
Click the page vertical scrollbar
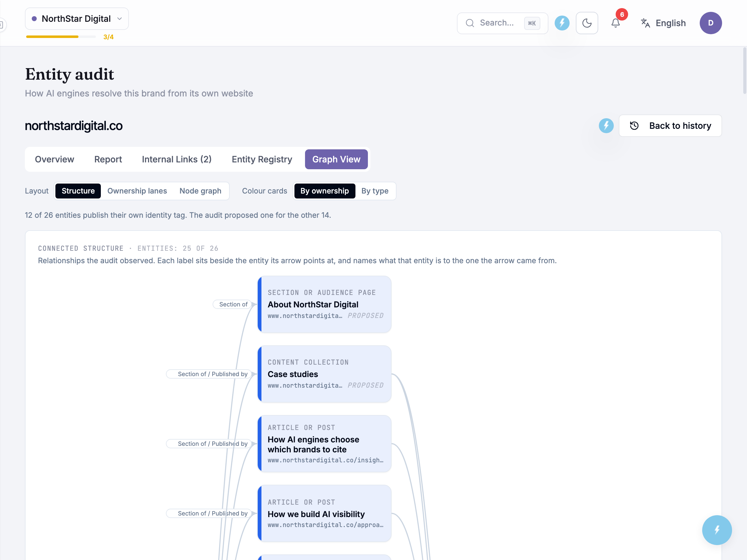tap(744, 71)
